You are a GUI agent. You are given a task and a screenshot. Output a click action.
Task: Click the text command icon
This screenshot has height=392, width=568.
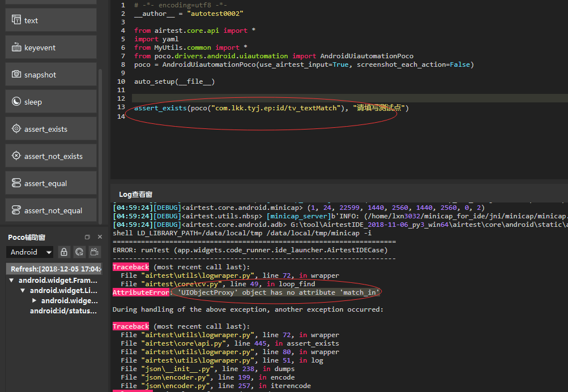[16, 20]
